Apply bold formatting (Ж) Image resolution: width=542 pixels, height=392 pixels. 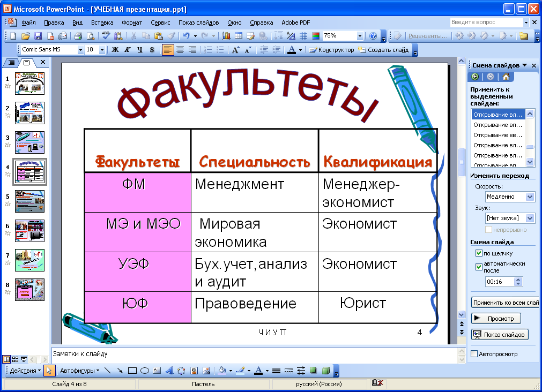click(x=115, y=50)
